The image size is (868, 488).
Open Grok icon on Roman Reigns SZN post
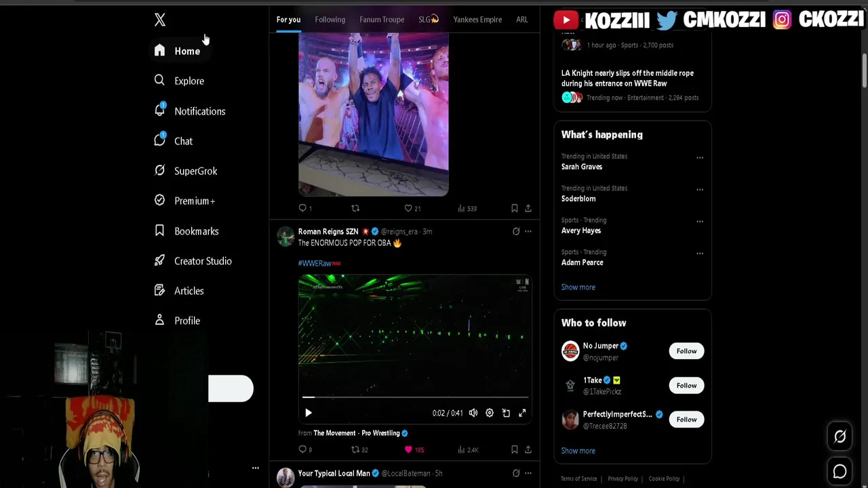[516, 231]
